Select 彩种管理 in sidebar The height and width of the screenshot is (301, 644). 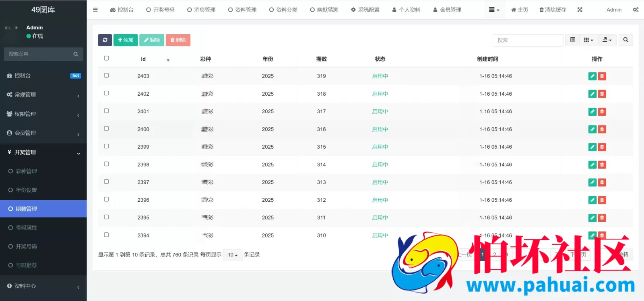pyautogui.click(x=43, y=171)
